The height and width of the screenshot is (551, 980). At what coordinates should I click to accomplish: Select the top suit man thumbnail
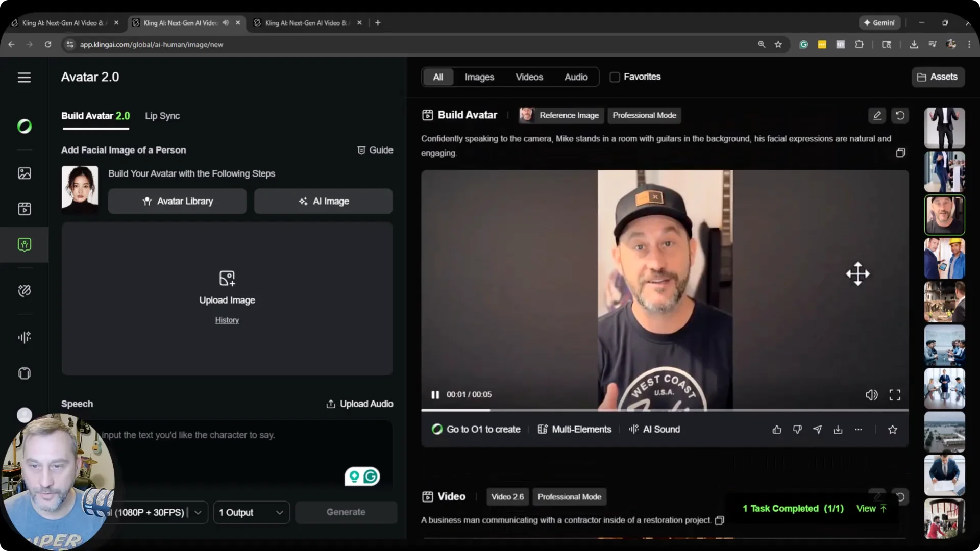tap(944, 128)
